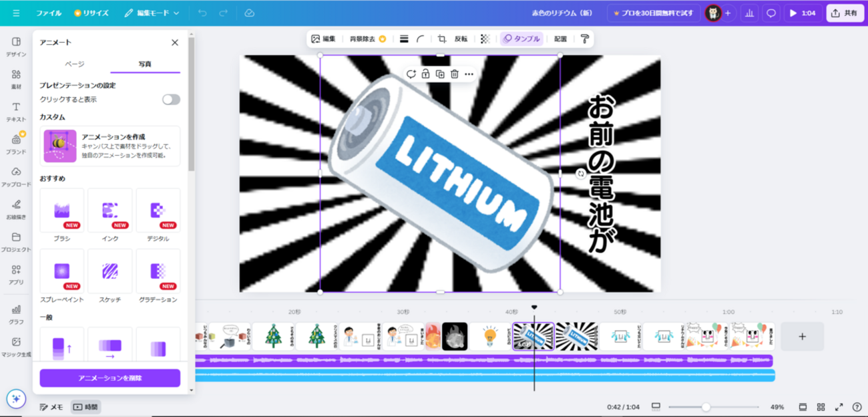Open the hamburger main menu
The image size is (868, 417).
(x=16, y=13)
